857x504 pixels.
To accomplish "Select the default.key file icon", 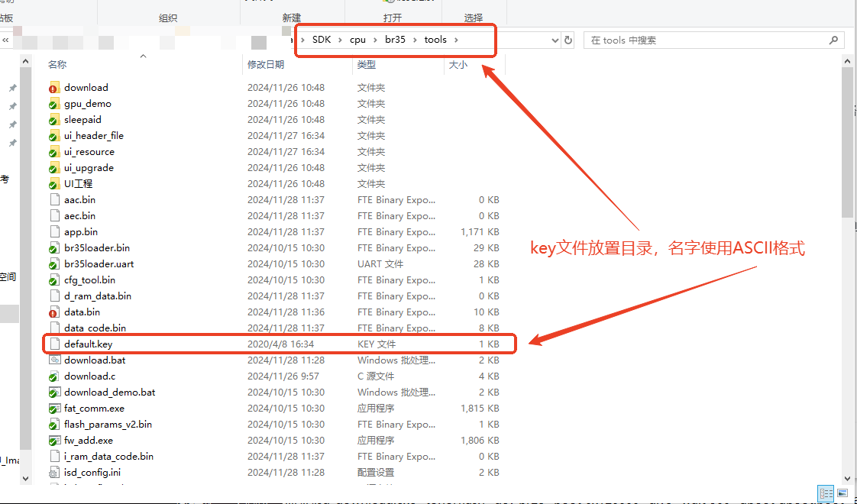I will [53, 344].
